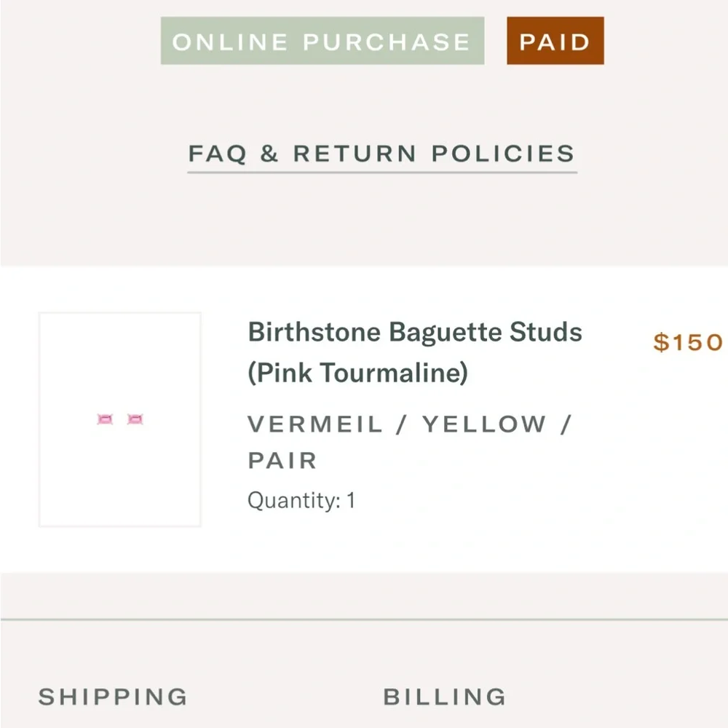Click the PAIR option label
Image resolution: width=728 pixels, height=728 pixels.
point(282,461)
